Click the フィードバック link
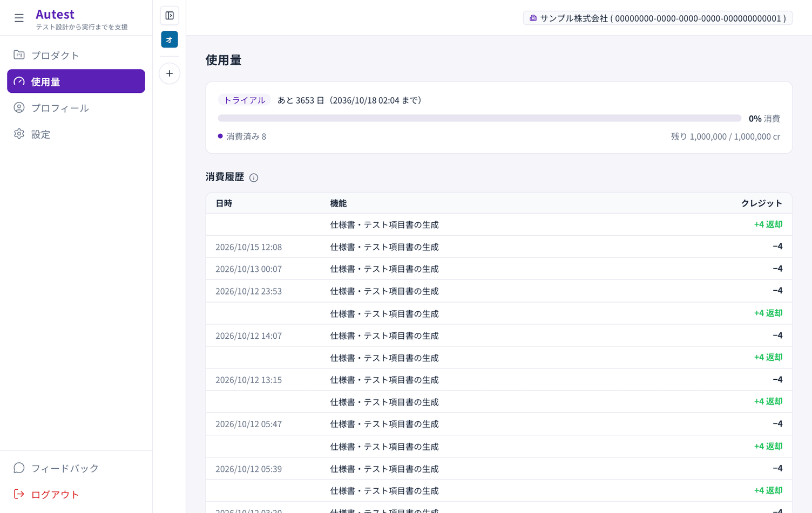Viewport: 812px width, 513px height. (76, 468)
